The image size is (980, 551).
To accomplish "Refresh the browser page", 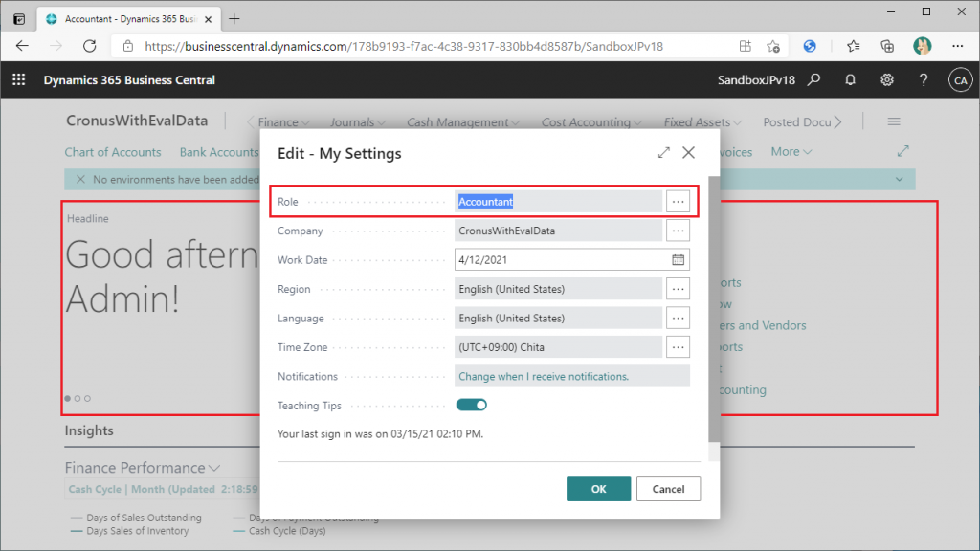I will click(90, 46).
